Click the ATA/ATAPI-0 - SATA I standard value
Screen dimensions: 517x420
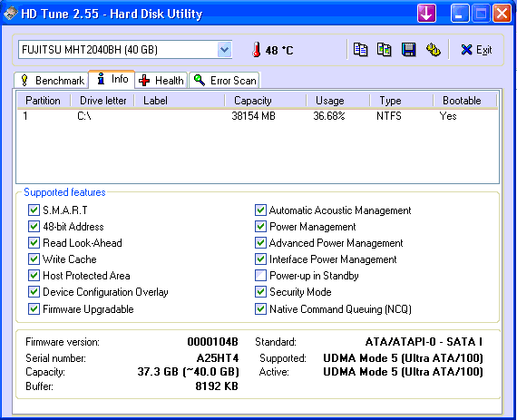click(x=424, y=342)
